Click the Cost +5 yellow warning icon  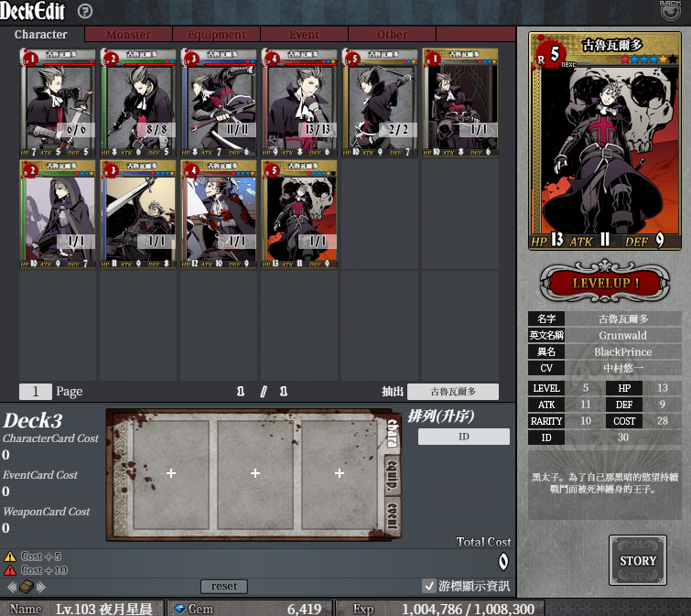point(10,557)
